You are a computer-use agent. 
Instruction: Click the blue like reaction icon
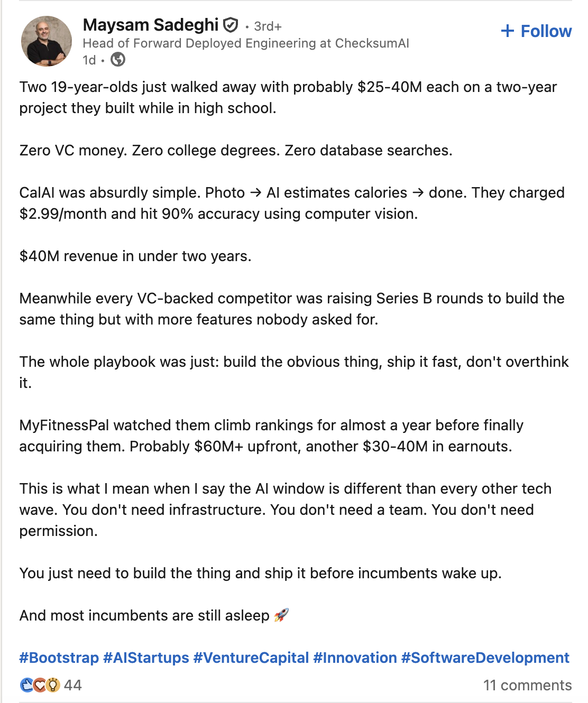pyautogui.click(x=26, y=686)
